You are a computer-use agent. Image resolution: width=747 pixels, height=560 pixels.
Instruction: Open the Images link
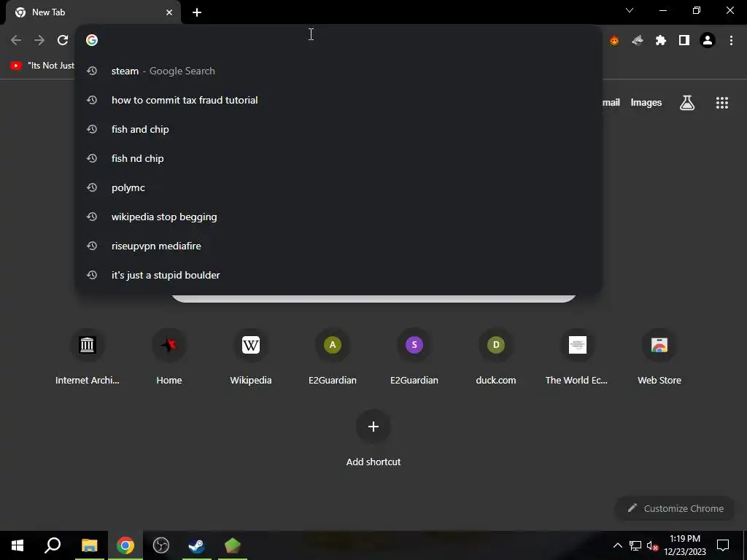tap(646, 102)
